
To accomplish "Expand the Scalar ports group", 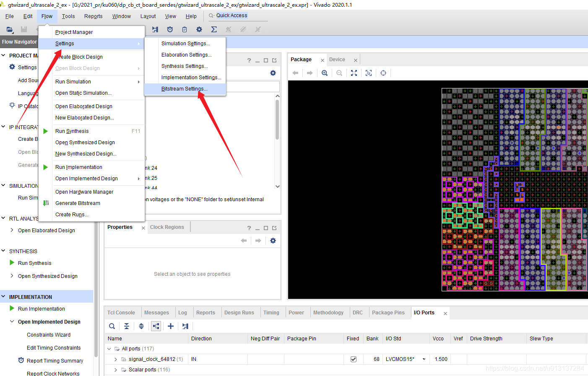I will pyautogui.click(x=116, y=370).
